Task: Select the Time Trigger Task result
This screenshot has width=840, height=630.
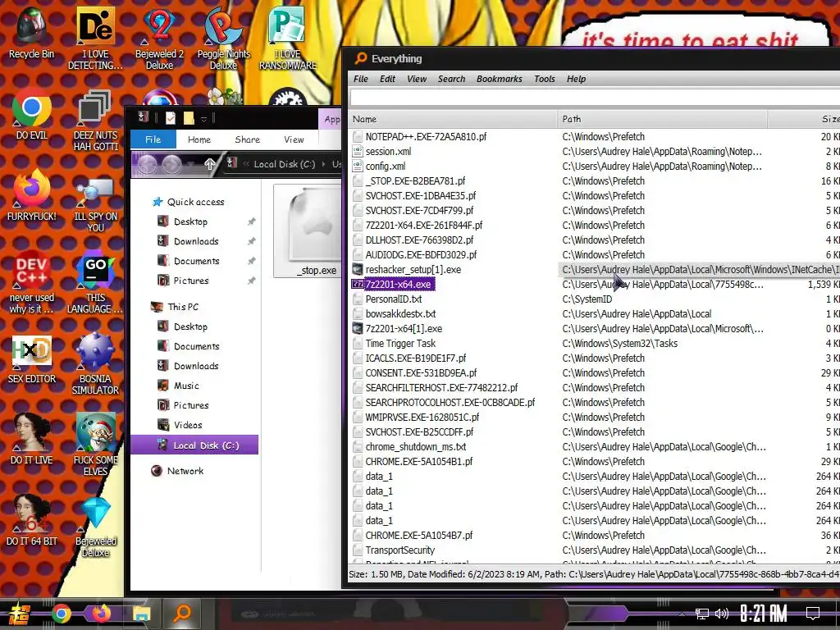Action: [x=400, y=343]
